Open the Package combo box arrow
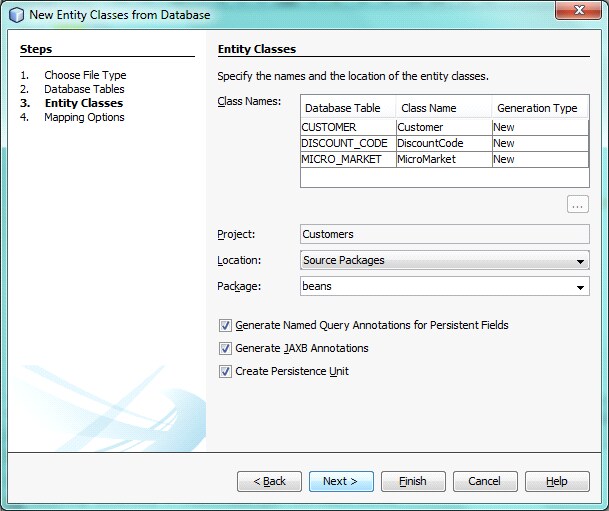609x511 pixels. pyautogui.click(x=580, y=287)
